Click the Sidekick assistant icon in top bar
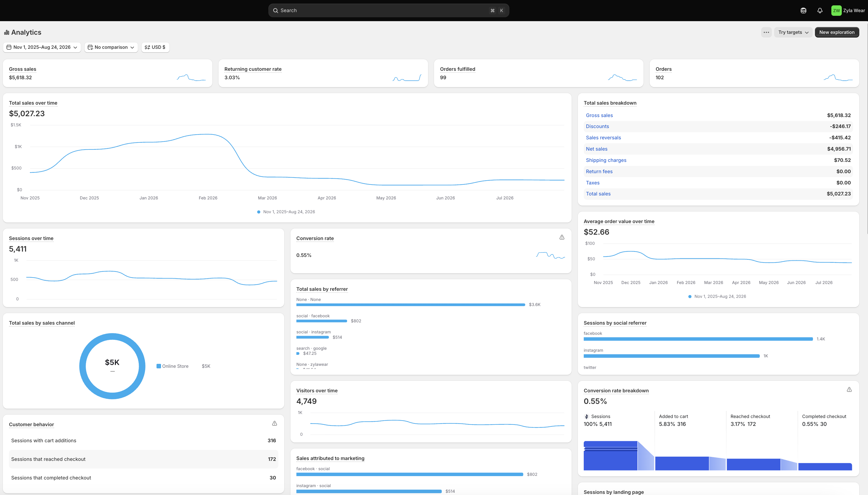This screenshot has height=495, width=868. [803, 10]
